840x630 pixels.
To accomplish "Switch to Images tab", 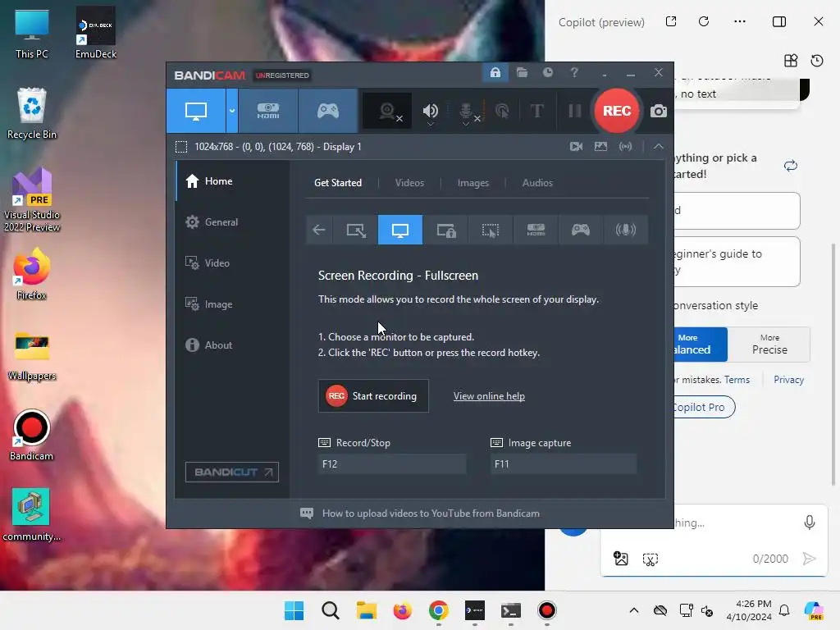I will tap(473, 183).
